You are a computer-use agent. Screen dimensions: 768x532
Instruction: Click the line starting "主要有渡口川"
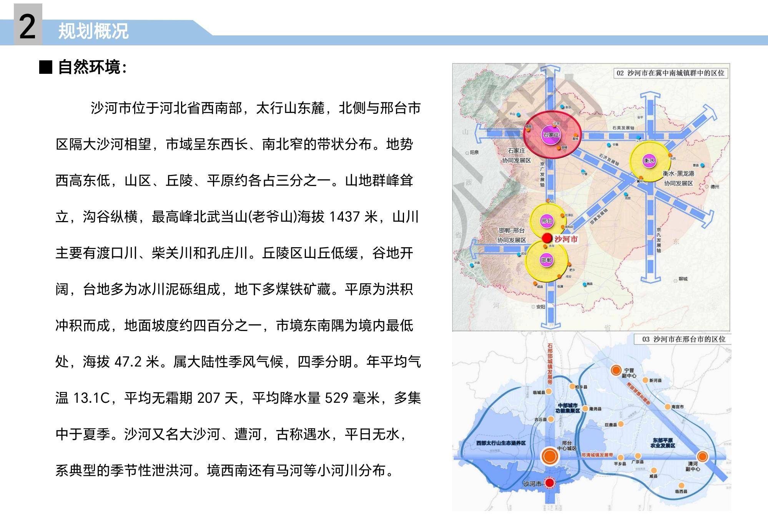point(234,253)
